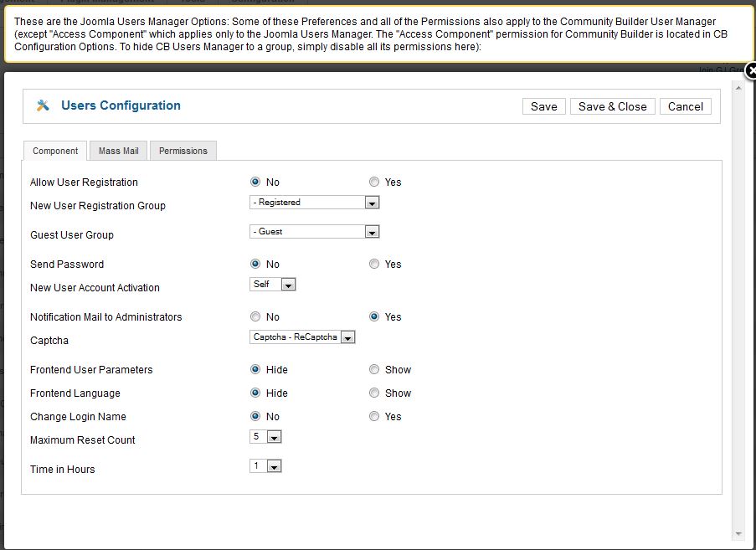Click the Save button
Viewport: 756px width, 550px height.
544,106
